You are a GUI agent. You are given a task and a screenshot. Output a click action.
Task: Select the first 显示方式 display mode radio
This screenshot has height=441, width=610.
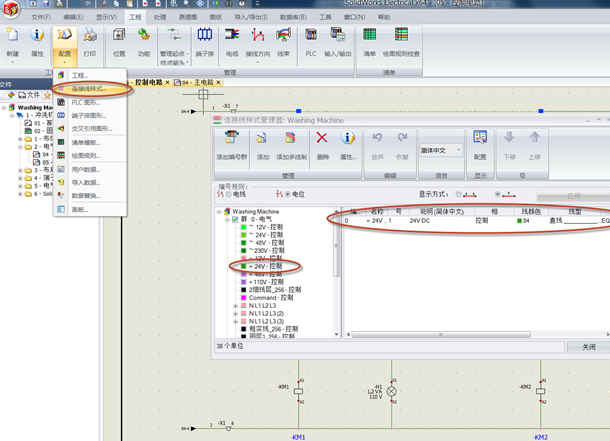tap(459, 194)
